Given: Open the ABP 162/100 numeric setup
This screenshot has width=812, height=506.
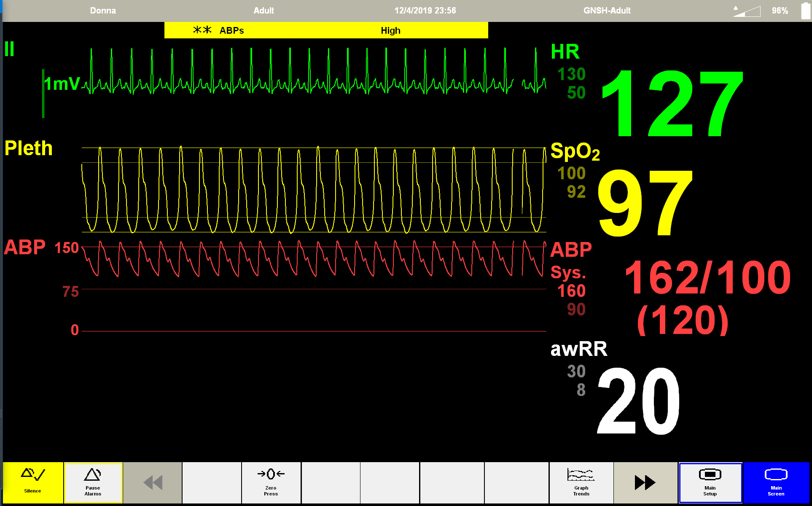Looking at the screenshot, I should tap(707, 278).
